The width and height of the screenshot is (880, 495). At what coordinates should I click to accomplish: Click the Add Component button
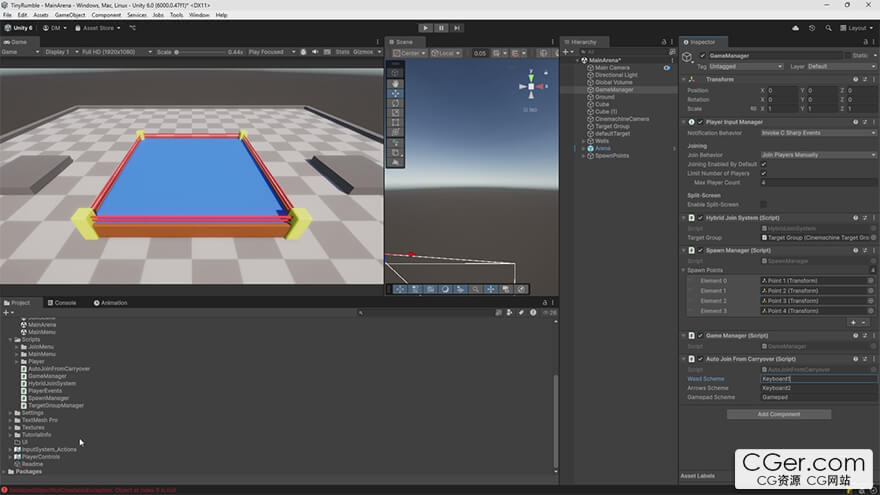click(x=778, y=414)
